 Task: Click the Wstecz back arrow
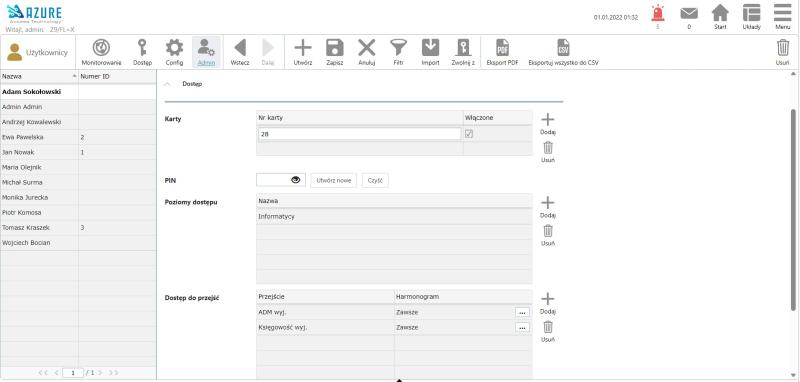click(x=240, y=52)
